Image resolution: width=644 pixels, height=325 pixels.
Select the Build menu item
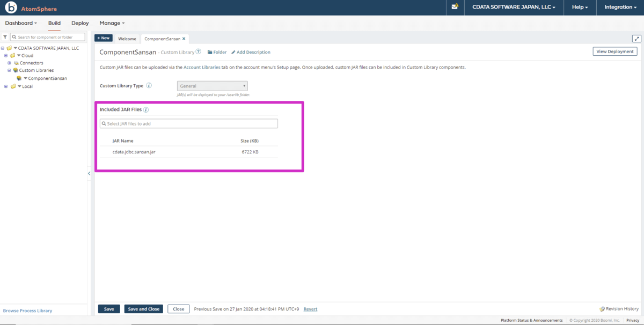pyautogui.click(x=54, y=23)
